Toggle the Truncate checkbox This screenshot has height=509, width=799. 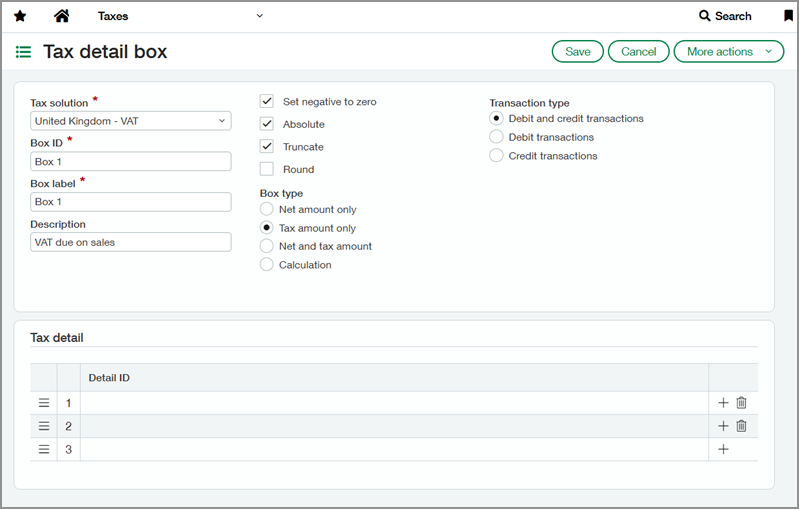[267, 147]
